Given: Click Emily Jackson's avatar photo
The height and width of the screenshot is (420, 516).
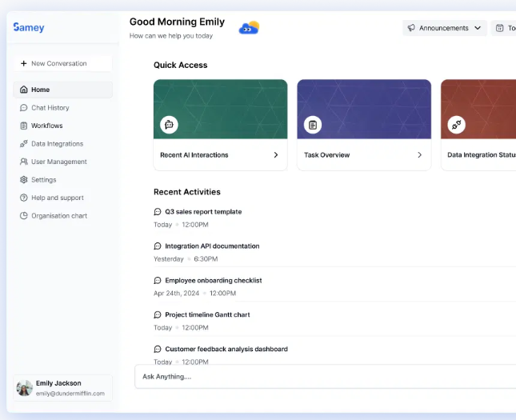Looking at the screenshot, I should pos(25,388).
